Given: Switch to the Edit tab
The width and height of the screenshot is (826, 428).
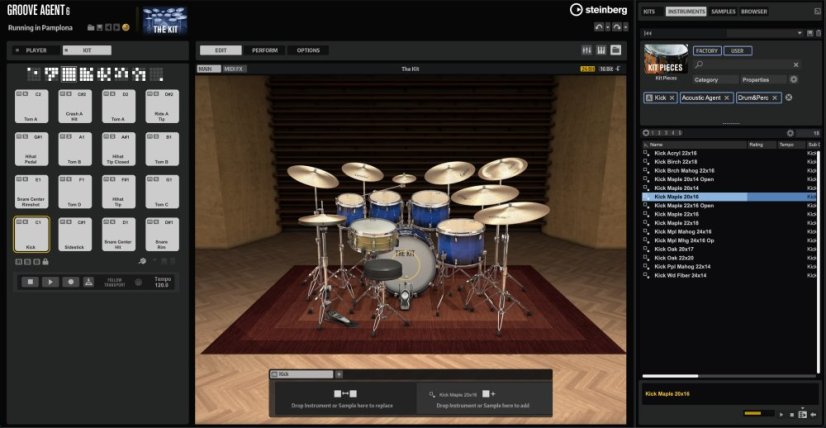Looking at the screenshot, I should click(221, 50).
